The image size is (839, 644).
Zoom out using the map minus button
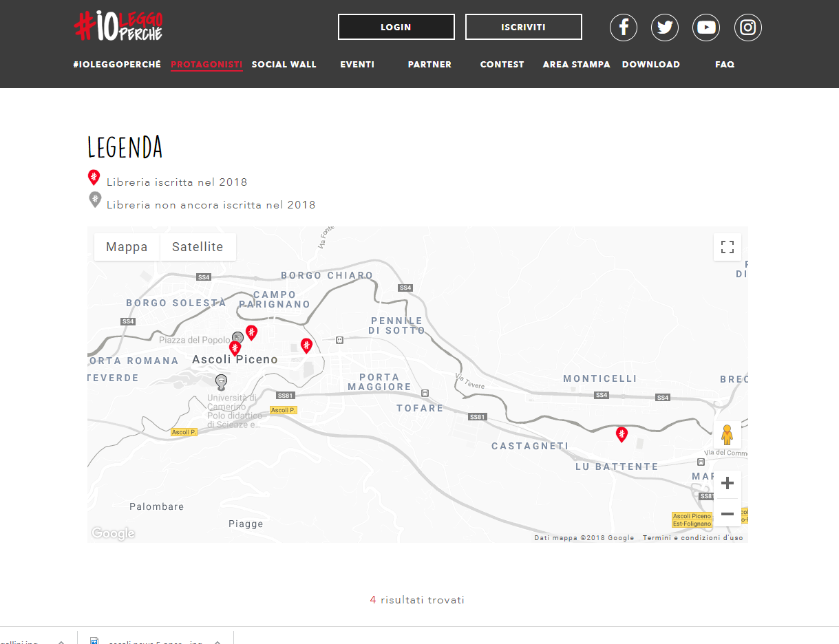(x=727, y=513)
